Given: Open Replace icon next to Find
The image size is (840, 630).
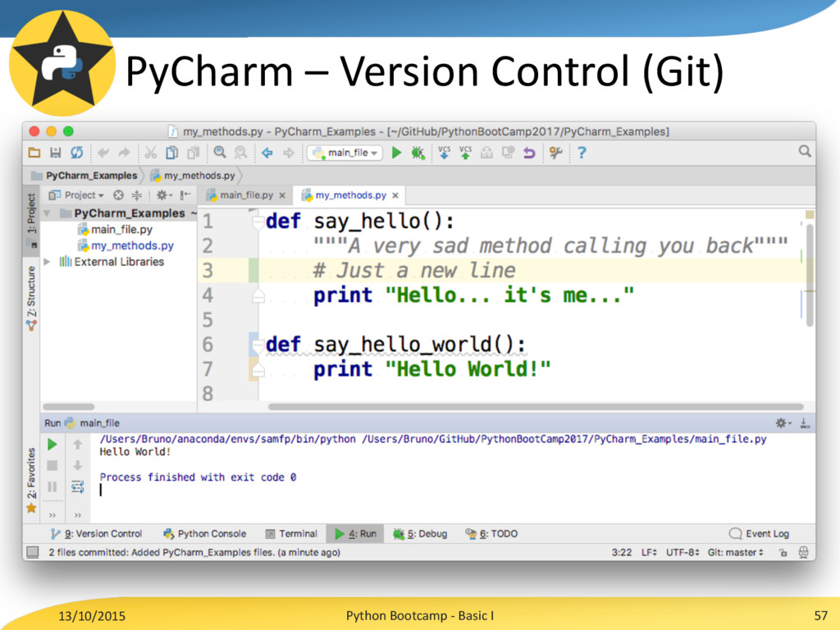Looking at the screenshot, I should (x=240, y=153).
